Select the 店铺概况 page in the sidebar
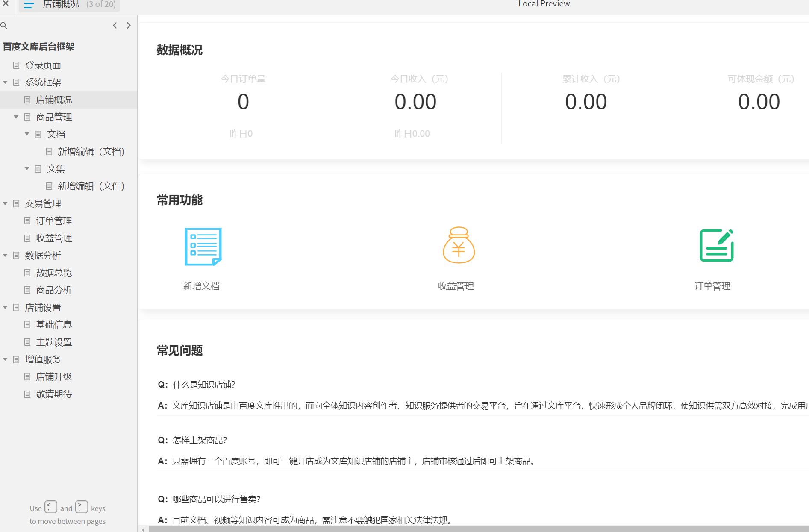 [54, 100]
